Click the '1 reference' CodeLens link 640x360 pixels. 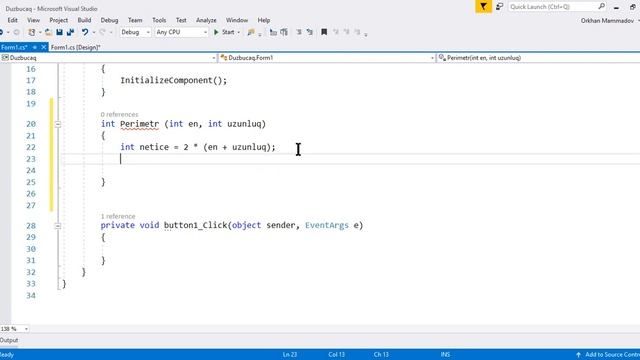point(118,216)
